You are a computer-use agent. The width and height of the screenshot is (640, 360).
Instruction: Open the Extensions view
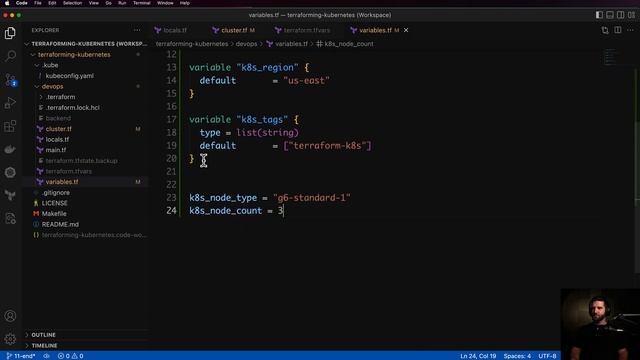(x=10, y=126)
